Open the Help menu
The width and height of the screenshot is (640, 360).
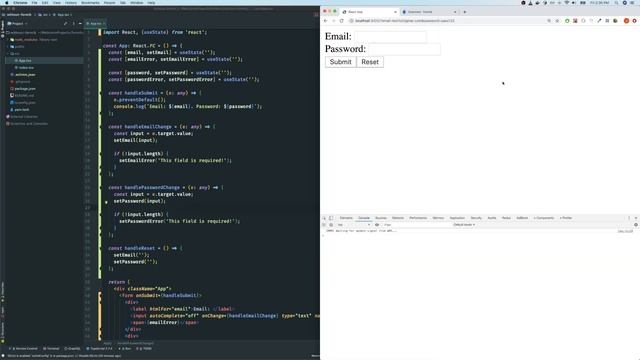(151, 3)
